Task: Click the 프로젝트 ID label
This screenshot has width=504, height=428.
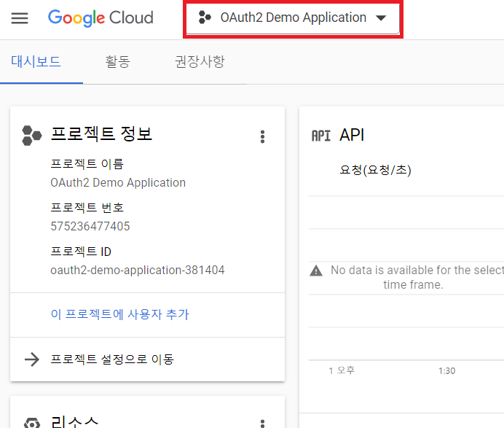Action: tap(81, 252)
